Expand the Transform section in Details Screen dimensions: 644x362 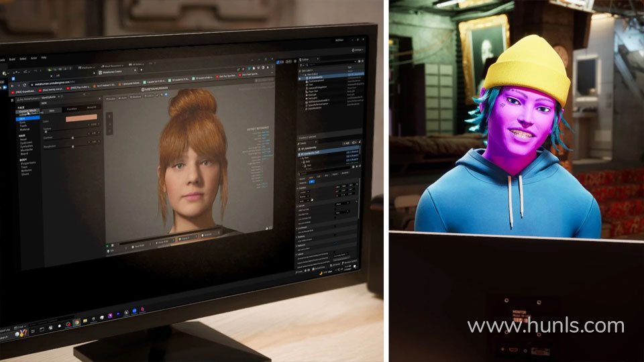303,188
